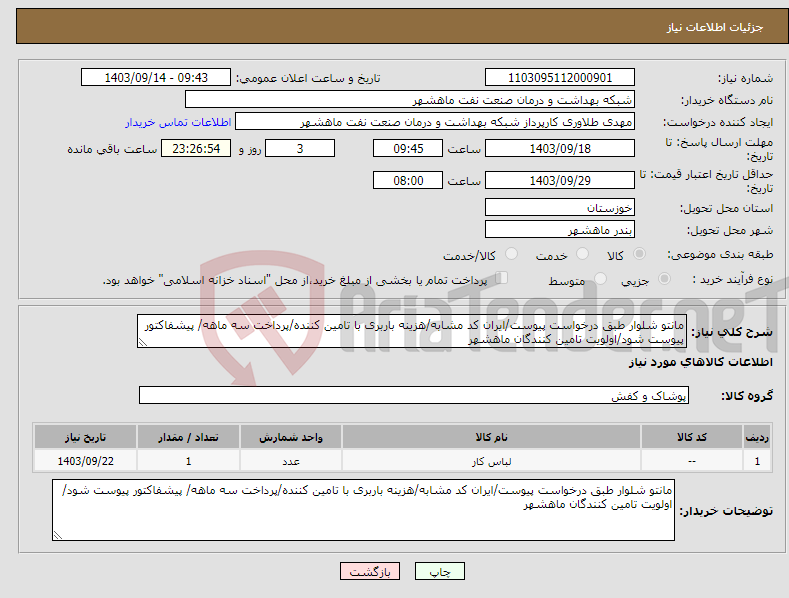Click the ردیف column header

757,437
